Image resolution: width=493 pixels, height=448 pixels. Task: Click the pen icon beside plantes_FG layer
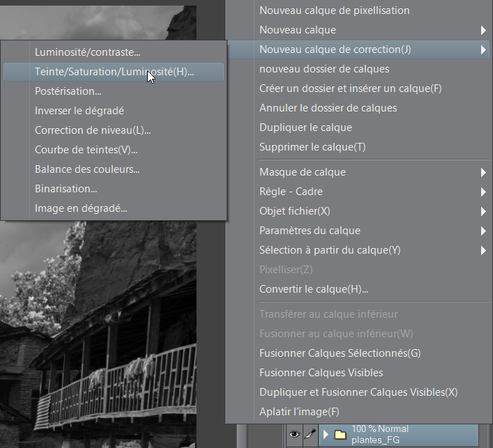click(310, 435)
